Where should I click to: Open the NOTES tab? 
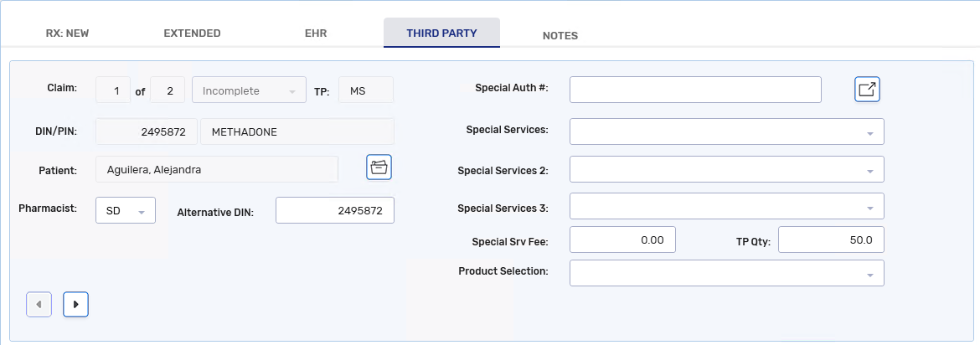(x=560, y=35)
